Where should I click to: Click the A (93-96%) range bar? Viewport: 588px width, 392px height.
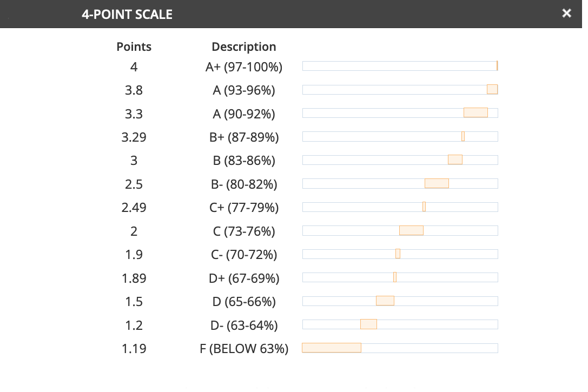(x=400, y=90)
